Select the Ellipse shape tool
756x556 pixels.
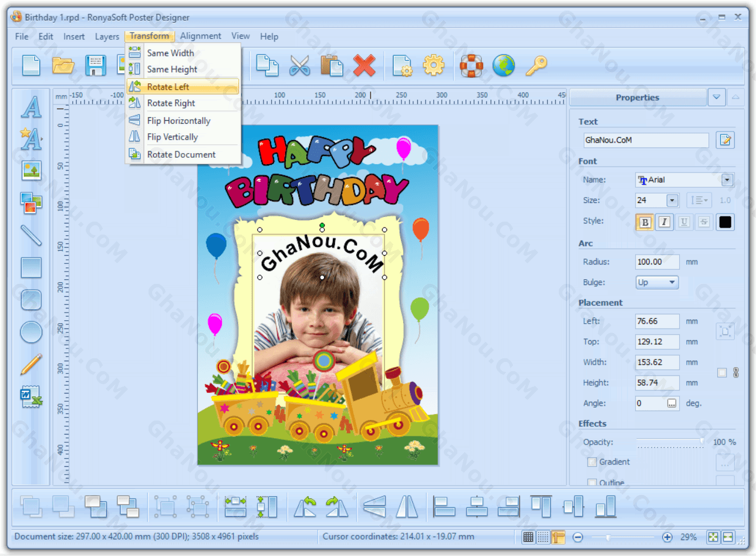pos(31,332)
